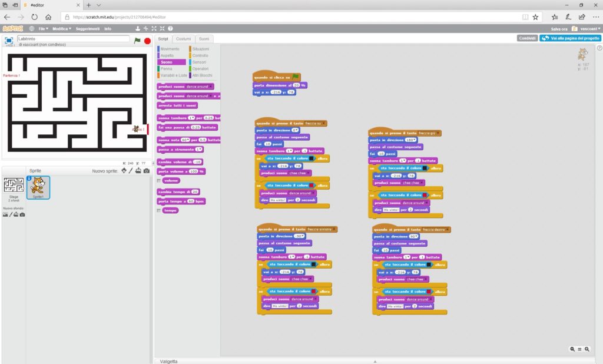
Task: Upload a backdrop from file
Action: [16, 214]
